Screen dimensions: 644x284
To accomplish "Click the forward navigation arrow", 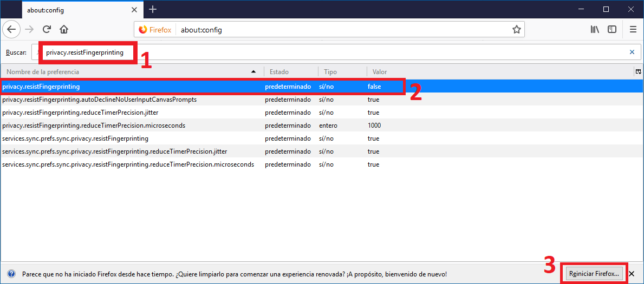I will click(x=29, y=30).
